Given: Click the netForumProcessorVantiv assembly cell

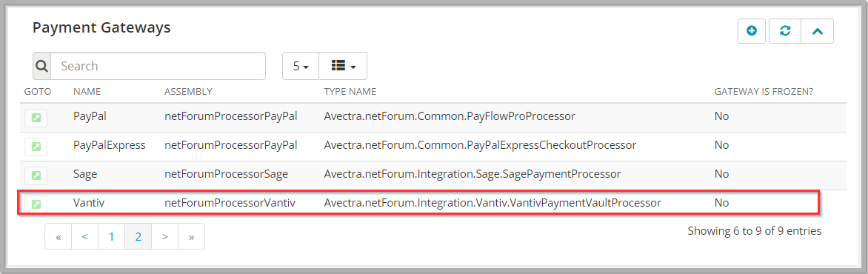Looking at the screenshot, I should (230, 203).
